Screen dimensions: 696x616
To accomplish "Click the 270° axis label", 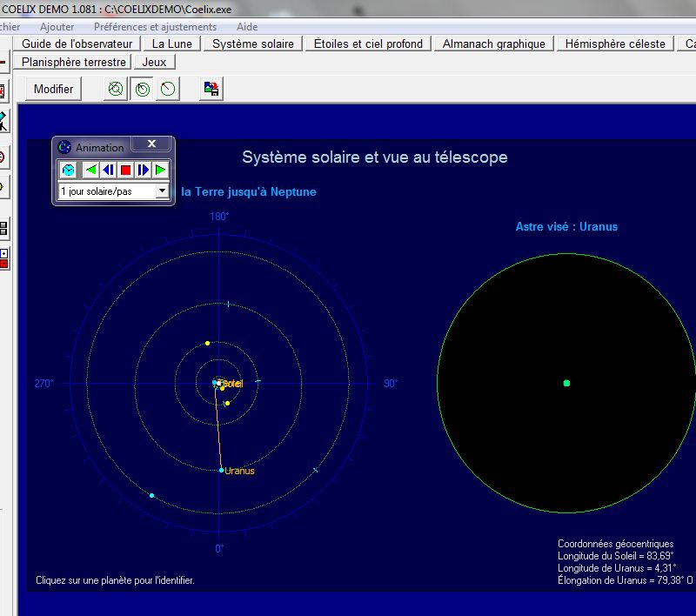I will coord(43,384).
